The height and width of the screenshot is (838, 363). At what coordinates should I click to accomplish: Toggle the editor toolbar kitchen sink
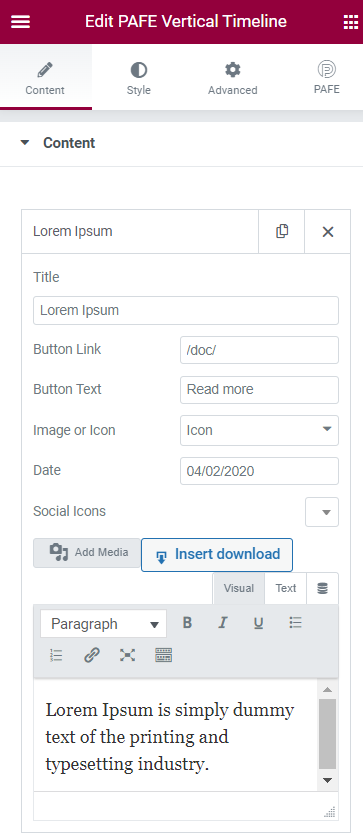pos(164,655)
